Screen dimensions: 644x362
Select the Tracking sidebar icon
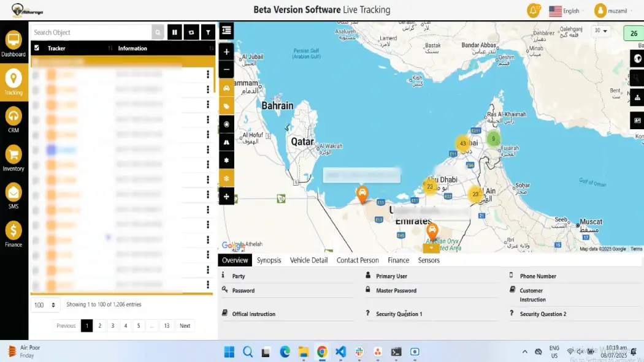[13, 83]
